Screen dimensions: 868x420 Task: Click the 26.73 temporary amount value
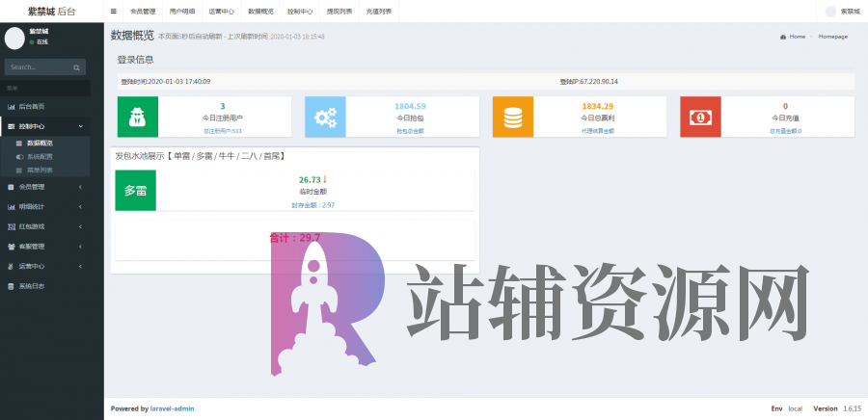pyautogui.click(x=310, y=179)
